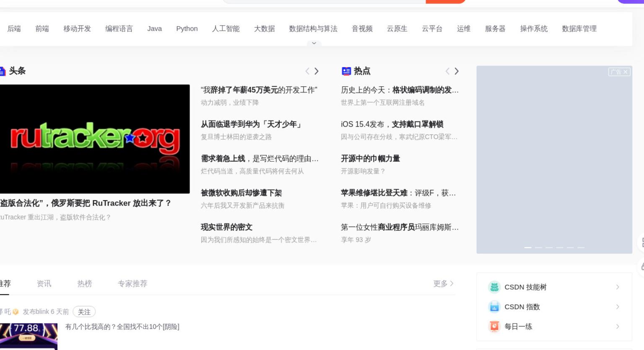Open 历史上的今天 格状编码调制 article
644x350 pixels.
coord(400,90)
